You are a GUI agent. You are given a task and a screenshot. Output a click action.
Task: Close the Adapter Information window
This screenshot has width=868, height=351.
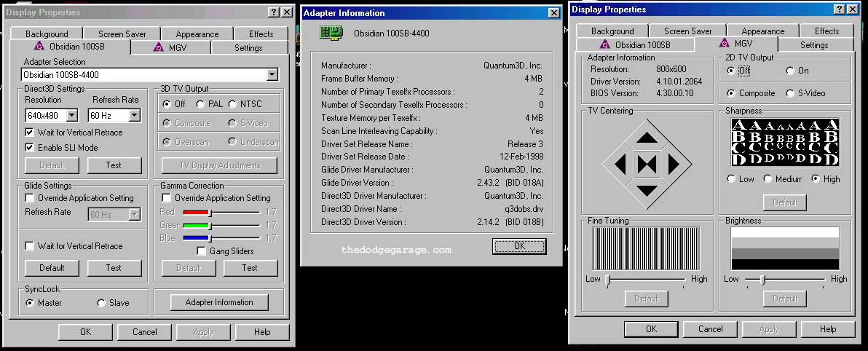(553, 12)
